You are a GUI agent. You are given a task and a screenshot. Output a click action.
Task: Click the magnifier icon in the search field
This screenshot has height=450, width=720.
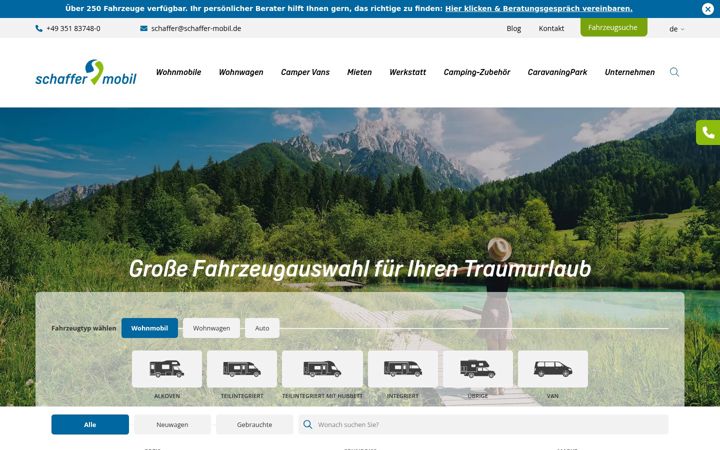point(308,425)
